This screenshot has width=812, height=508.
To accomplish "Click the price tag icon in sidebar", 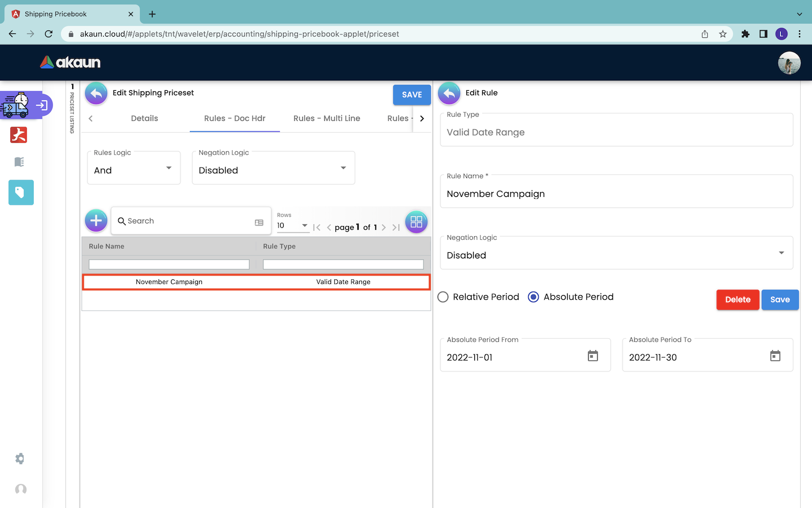I will click(x=21, y=192).
